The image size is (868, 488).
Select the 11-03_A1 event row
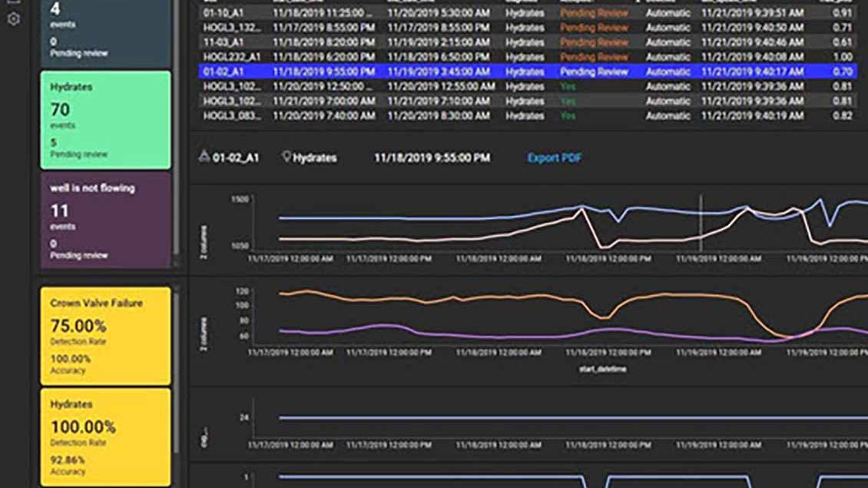[x=230, y=42]
